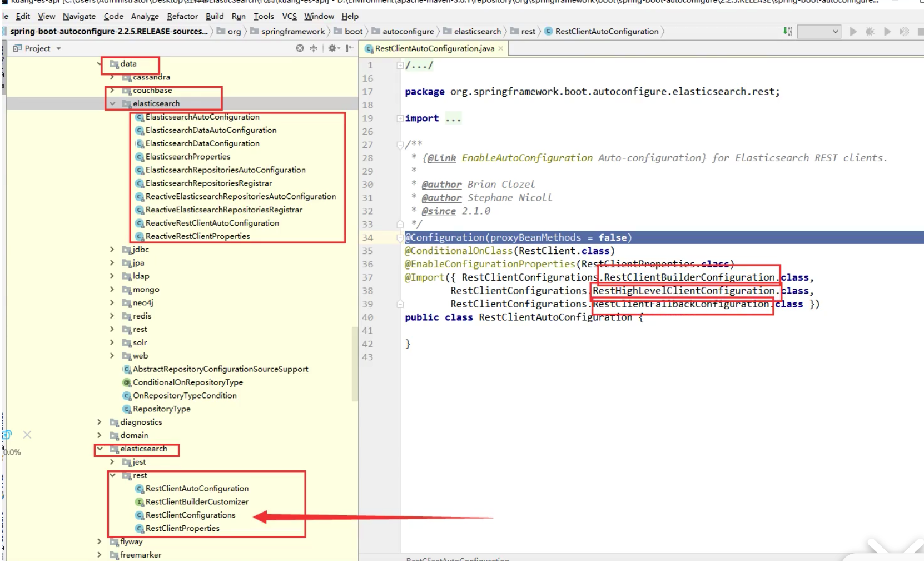Click class icon of RestClientProperties
924x567 pixels.
click(x=140, y=529)
